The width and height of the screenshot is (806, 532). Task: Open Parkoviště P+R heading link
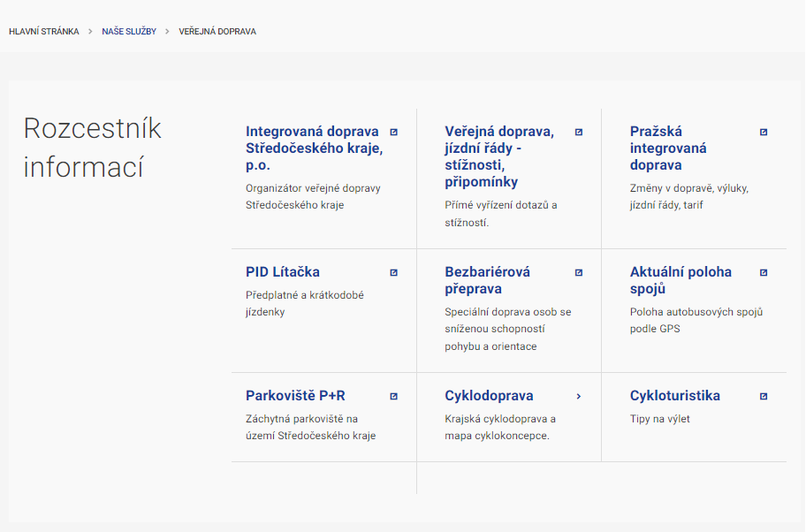coord(295,396)
